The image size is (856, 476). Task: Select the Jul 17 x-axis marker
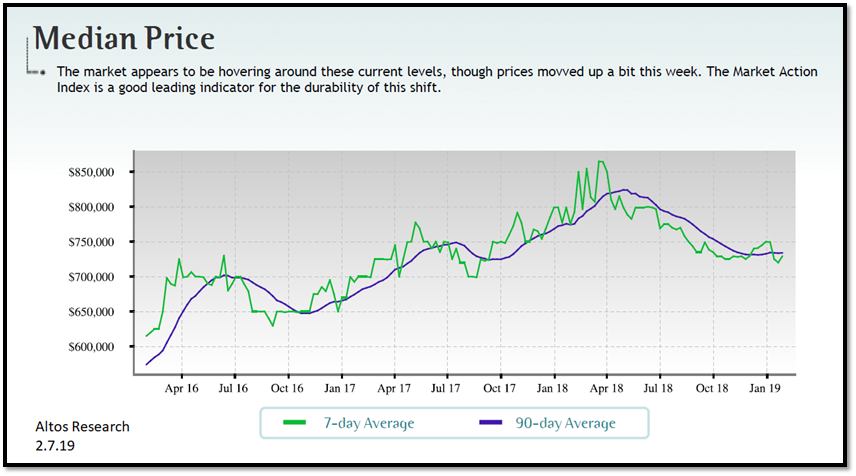coord(446,388)
